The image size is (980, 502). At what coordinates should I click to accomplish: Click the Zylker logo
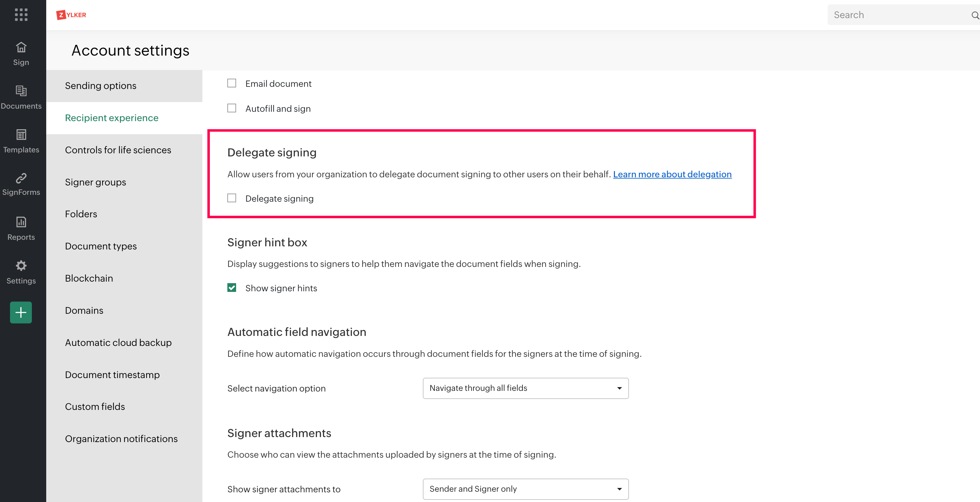pos(71,15)
